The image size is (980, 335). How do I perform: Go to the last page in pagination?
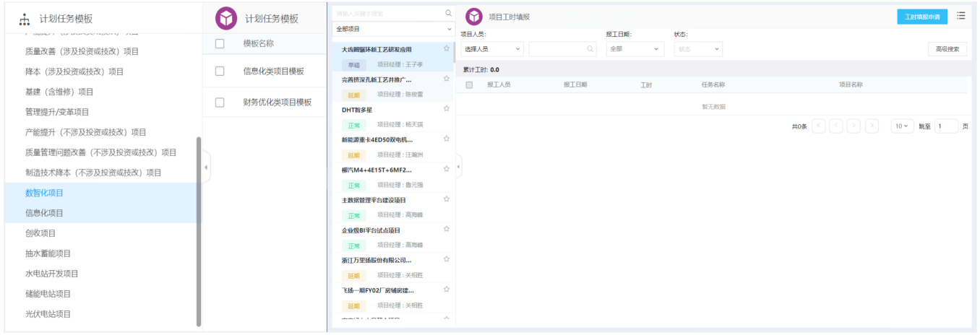pyautogui.click(x=872, y=126)
